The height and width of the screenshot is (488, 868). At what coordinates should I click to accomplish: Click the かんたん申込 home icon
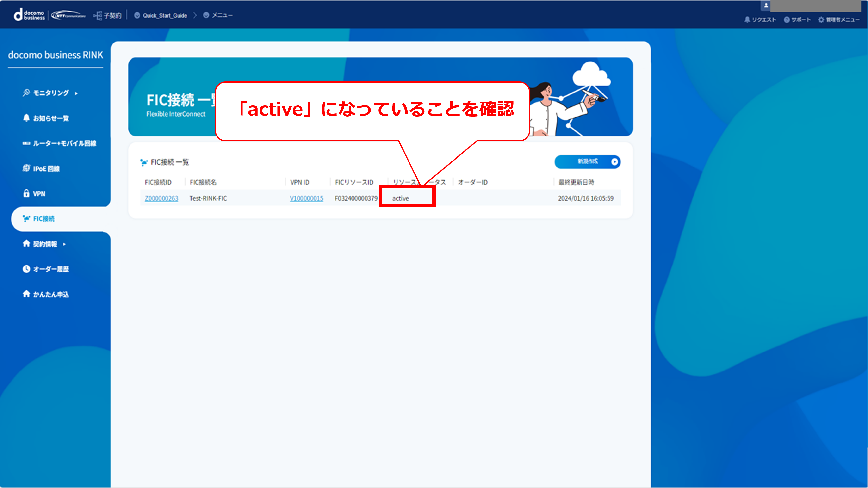click(x=26, y=294)
